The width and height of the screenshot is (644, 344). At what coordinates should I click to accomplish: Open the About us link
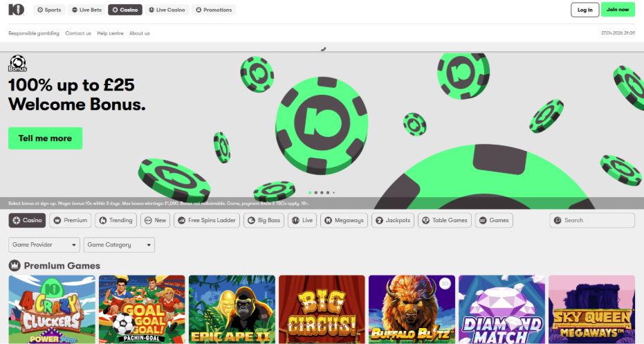coord(140,33)
